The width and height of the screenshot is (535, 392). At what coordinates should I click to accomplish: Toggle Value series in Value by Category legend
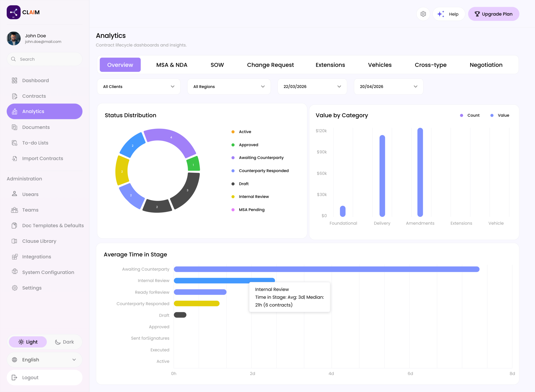[x=500, y=115]
